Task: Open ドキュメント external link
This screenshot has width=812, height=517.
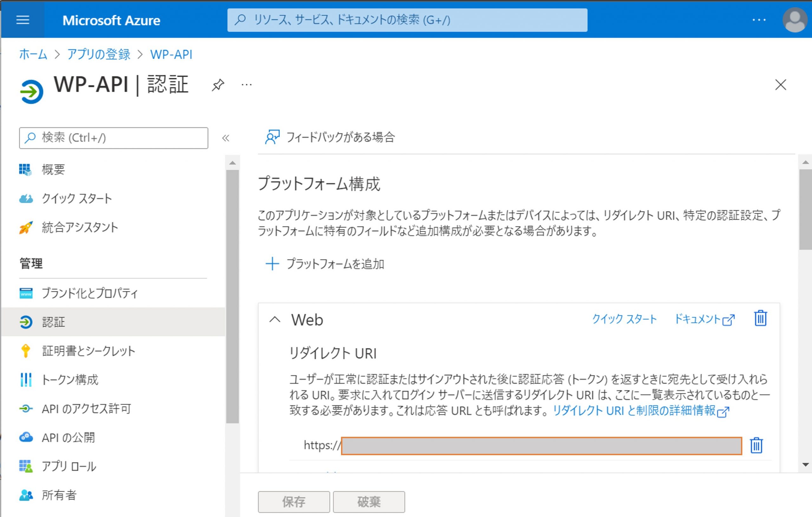Action: point(704,319)
